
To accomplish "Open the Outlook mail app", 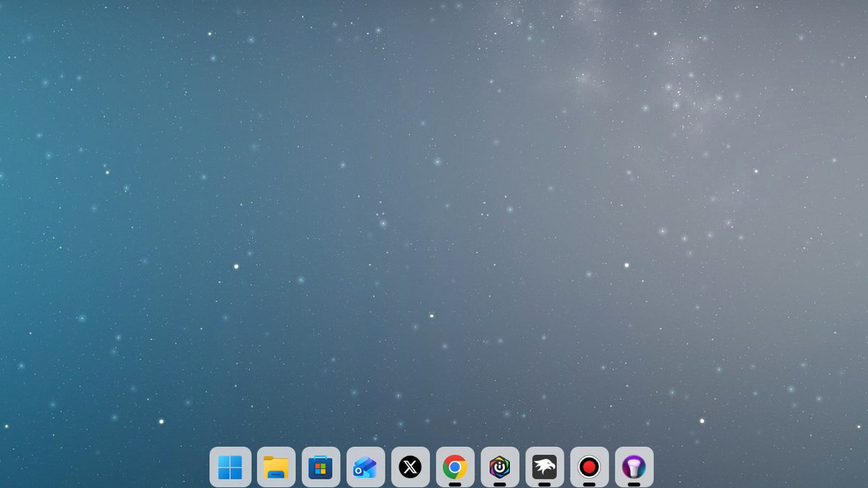I will [x=365, y=467].
